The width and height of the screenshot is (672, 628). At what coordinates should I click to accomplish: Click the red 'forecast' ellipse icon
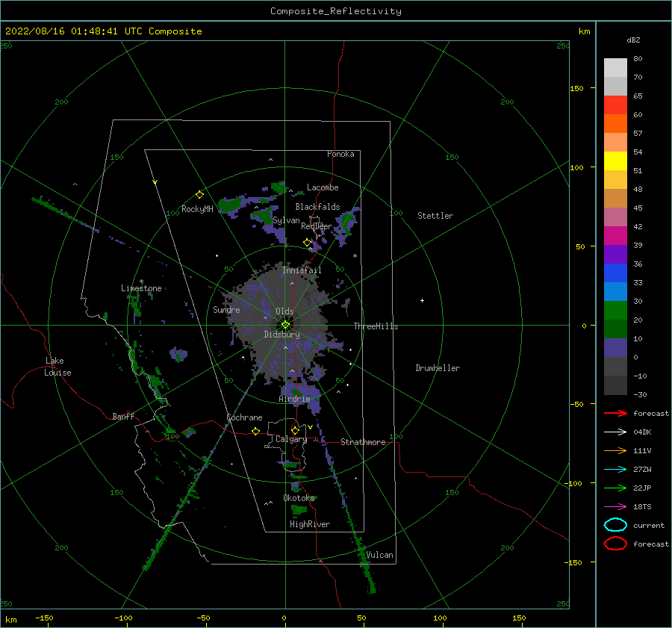coord(615,544)
